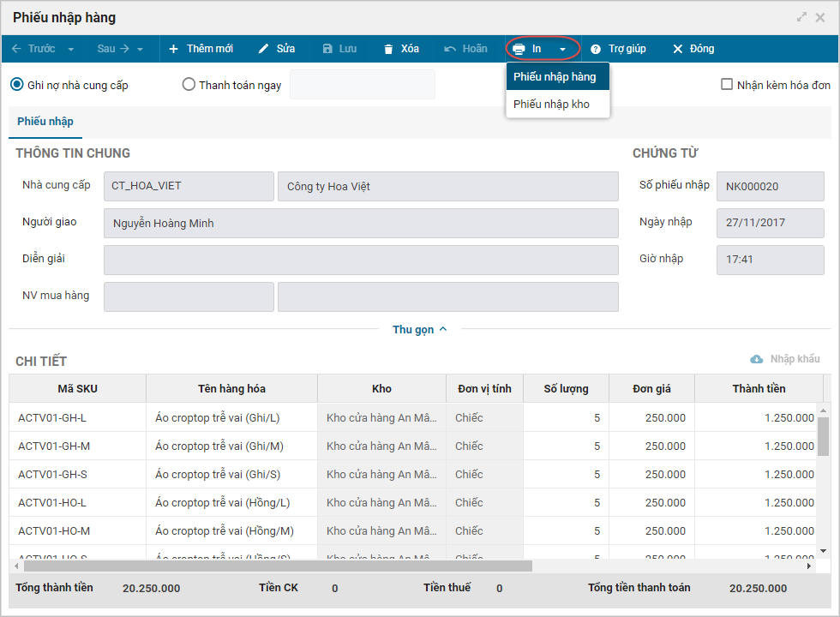Viewport: 840px width, 617px height.
Task: Click the Sửa edit label
Action: point(285,49)
